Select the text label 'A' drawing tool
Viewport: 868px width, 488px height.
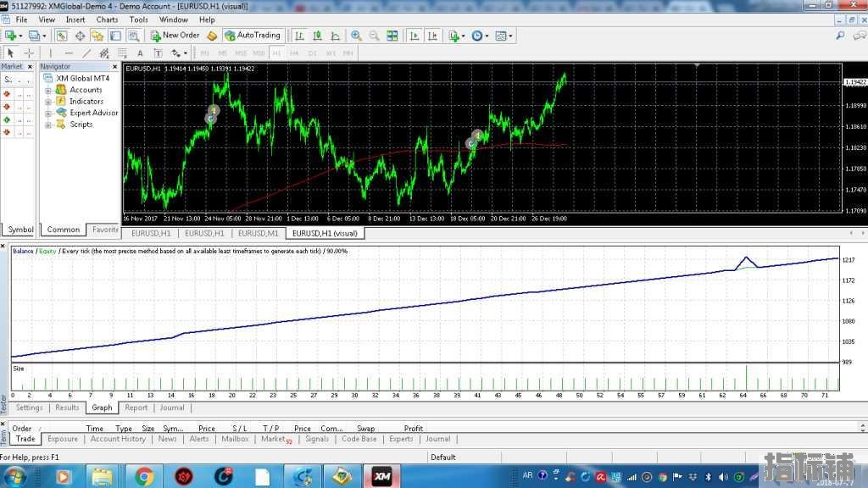tap(140, 53)
